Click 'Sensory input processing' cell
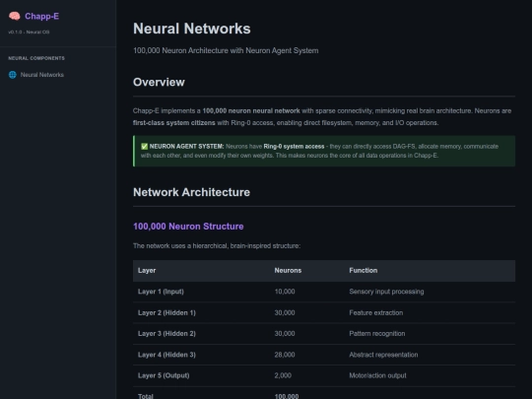This screenshot has width=532, height=399. (386, 292)
